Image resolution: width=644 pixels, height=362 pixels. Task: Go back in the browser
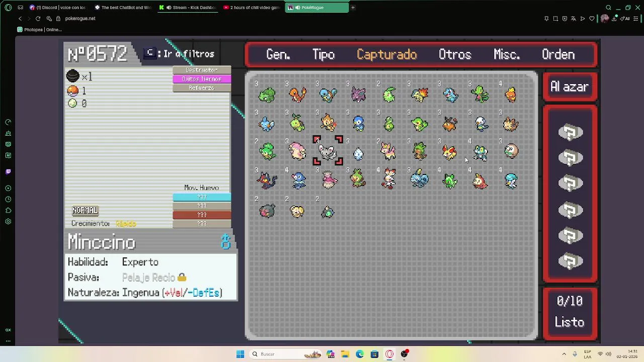pyautogui.click(x=20, y=19)
